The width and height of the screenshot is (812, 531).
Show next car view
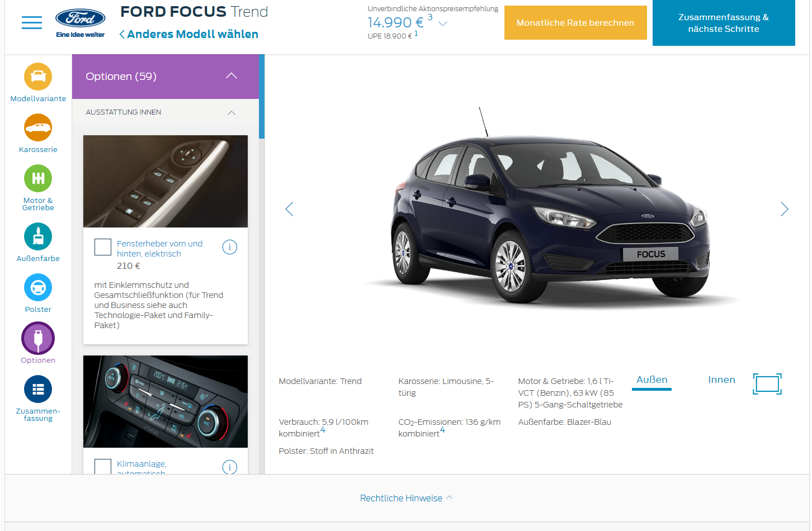coord(785,209)
